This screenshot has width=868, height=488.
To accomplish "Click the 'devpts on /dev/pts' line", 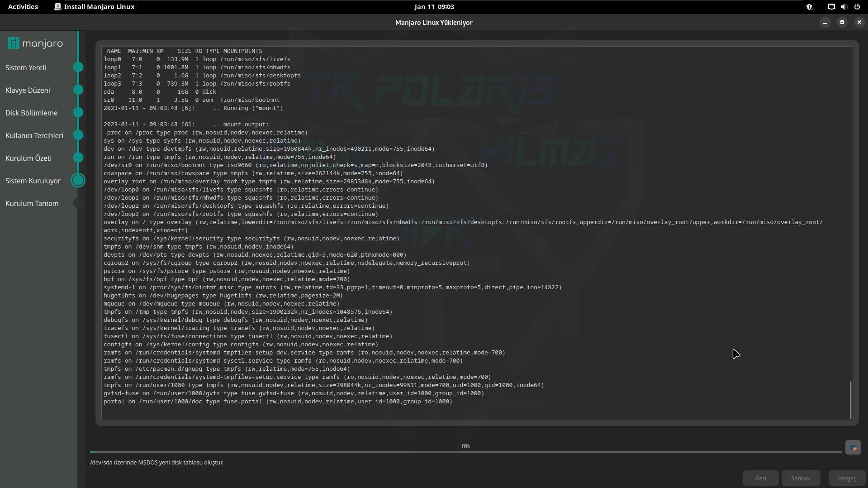I will 255,255.
